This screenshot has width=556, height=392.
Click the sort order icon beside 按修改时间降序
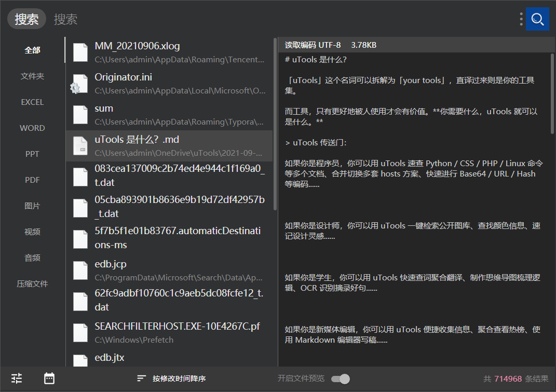pos(142,379)
